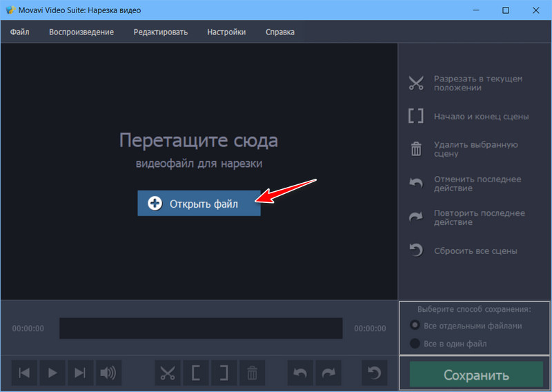This screenshot has height=392, width=552.
Task: Click brackets icon for Начало и конец сцены
Action: coord(416,116)
